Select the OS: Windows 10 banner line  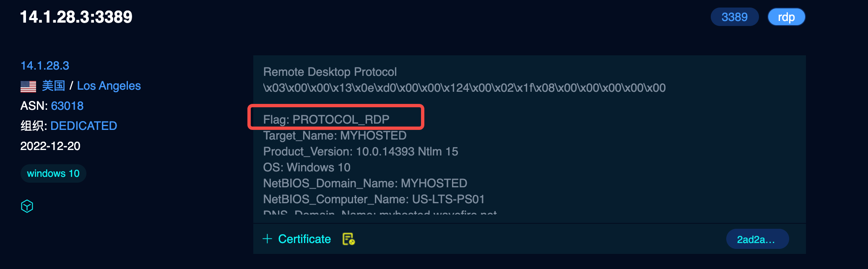pos(307,167)
